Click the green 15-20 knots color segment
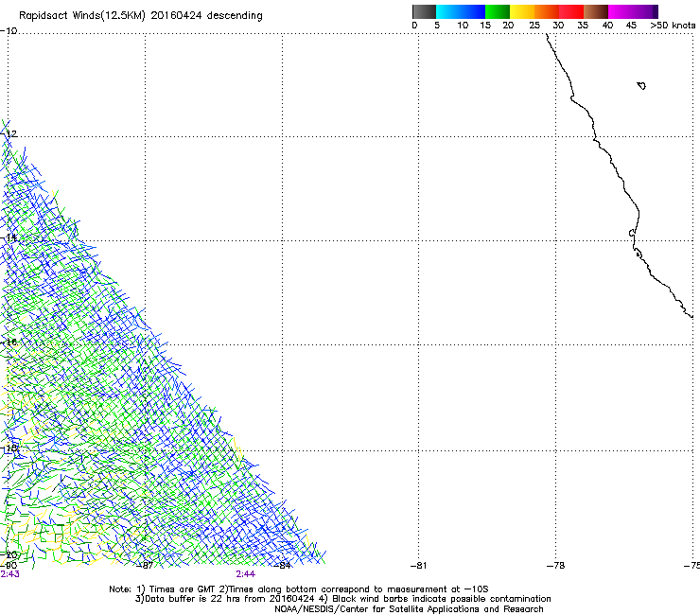Screen dimensions: 700x615 pos(498,11)
